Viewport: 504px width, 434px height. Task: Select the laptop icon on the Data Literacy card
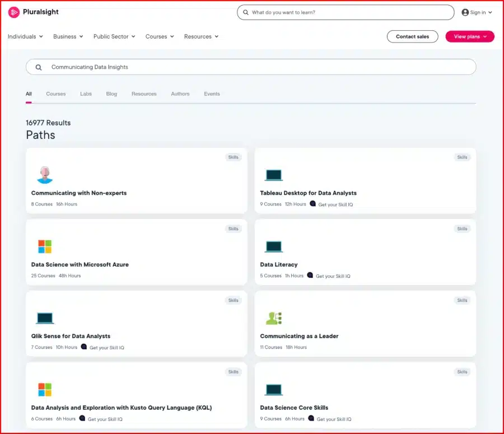[x=273, y=246]
